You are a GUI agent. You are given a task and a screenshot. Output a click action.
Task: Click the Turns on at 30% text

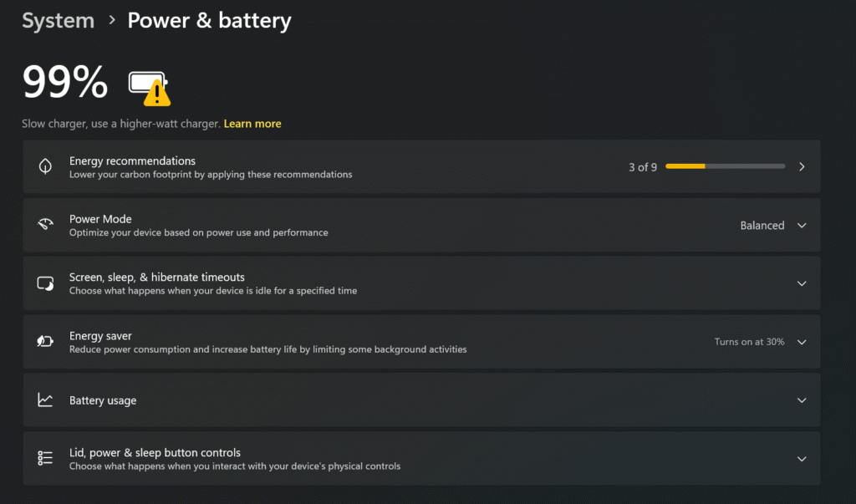click(749, 342)
